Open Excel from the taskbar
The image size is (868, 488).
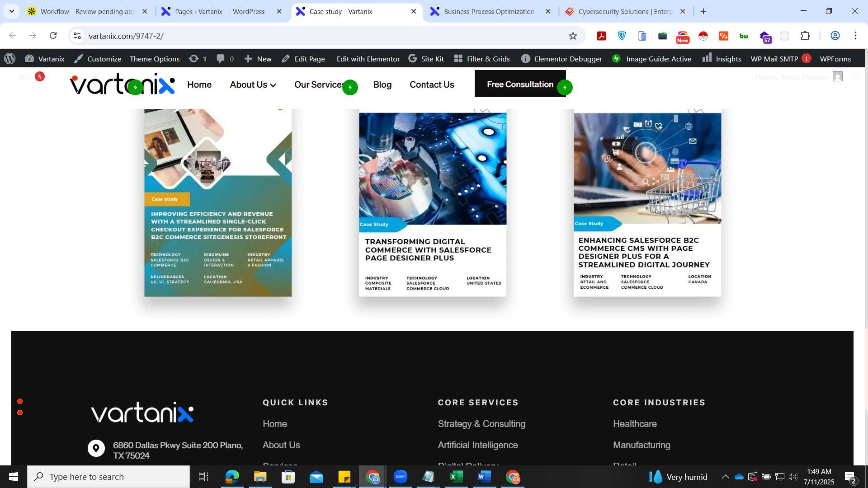pyautogui.click(x=456, y=477)
